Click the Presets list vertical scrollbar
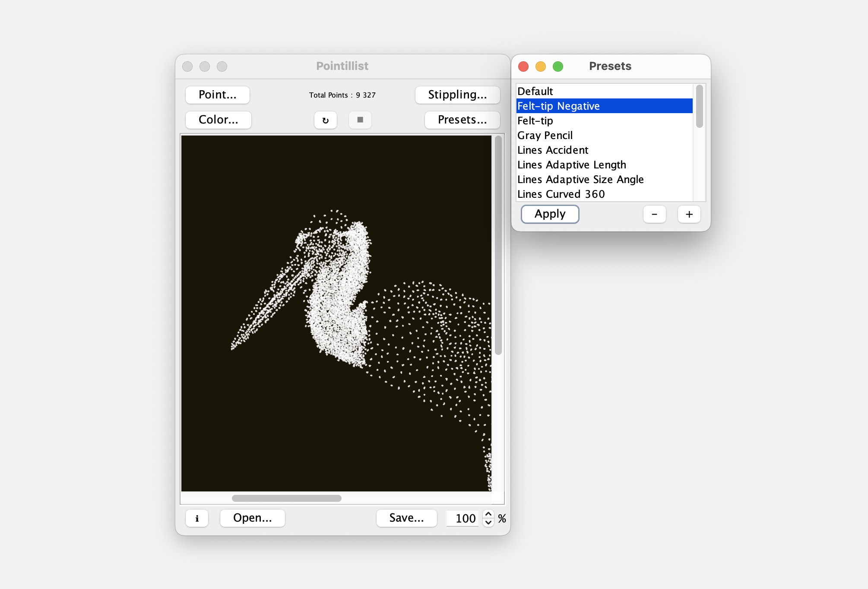The width and height of the screenshot is (868, 589). [699, 107]
